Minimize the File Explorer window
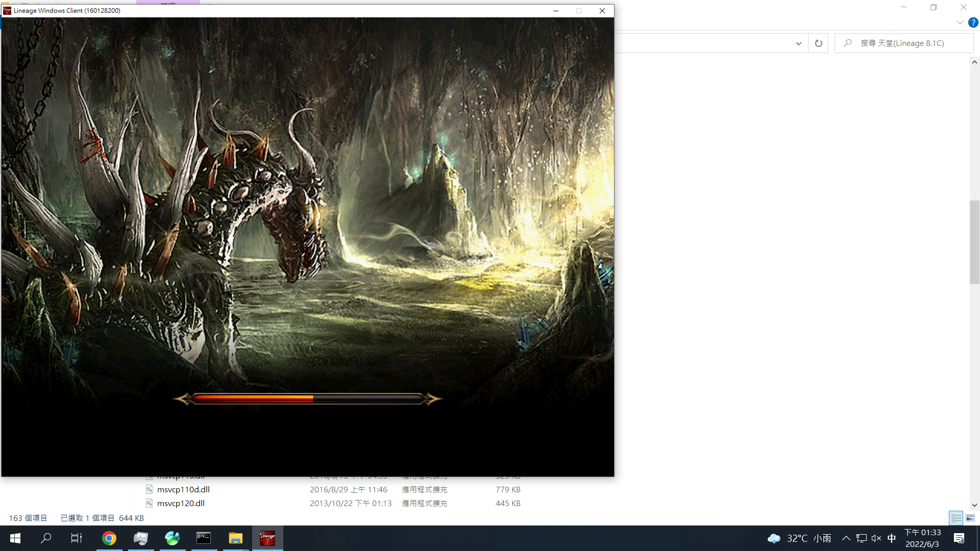The height and width of the screenshot is (551, 980). click(904, 7)
